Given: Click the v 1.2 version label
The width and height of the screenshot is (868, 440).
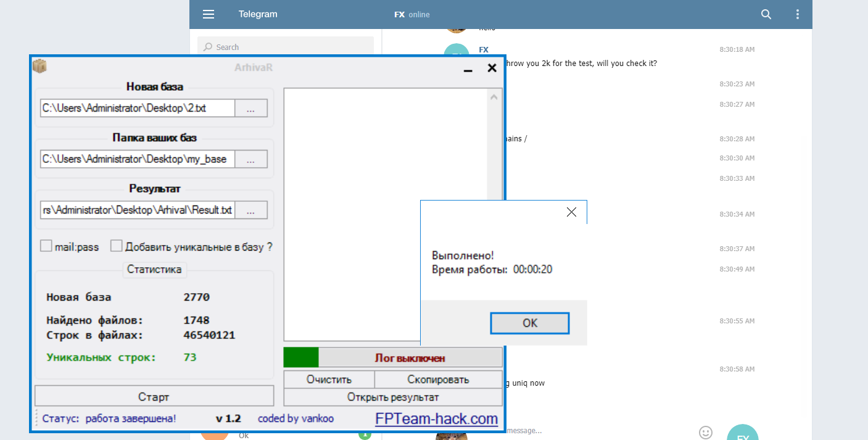Looking at the screenshot, I should (228, 418).
